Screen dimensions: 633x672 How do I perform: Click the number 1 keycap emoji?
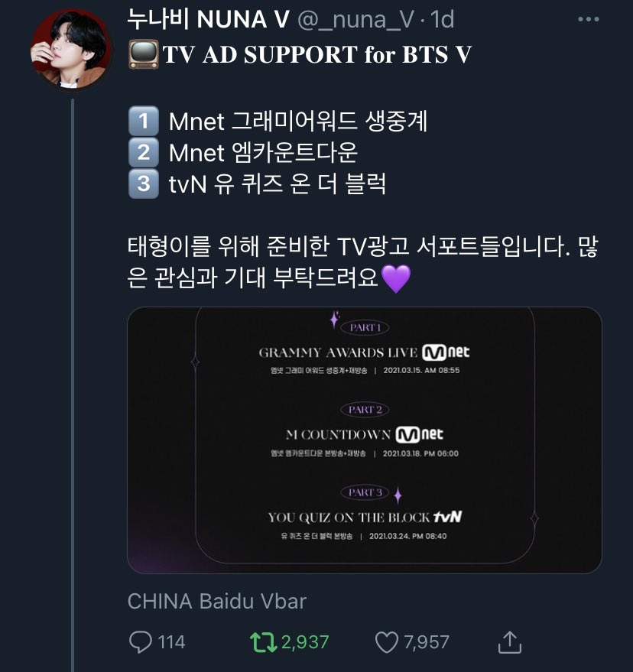click(x=144, y=121)
